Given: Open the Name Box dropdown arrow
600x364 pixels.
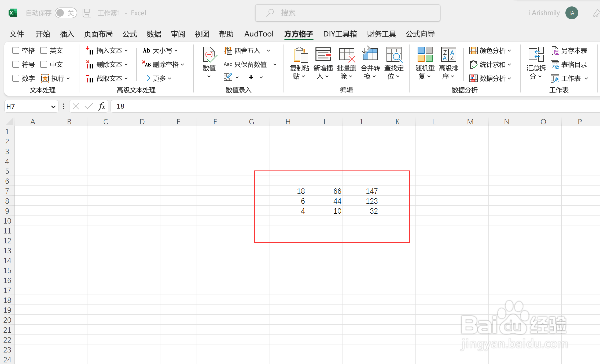Looking at the screenshot, I should pos(53,107).
